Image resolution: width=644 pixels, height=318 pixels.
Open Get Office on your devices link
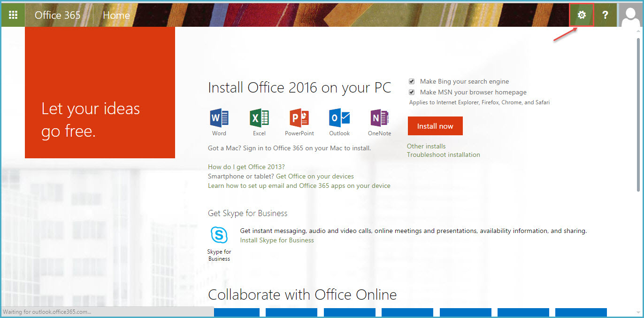314,176
